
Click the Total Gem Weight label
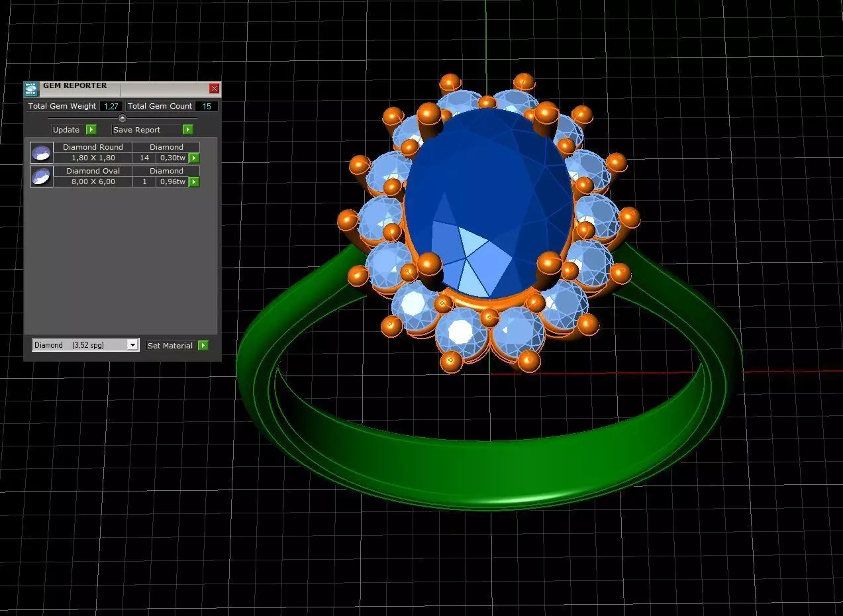click(62, 106)
